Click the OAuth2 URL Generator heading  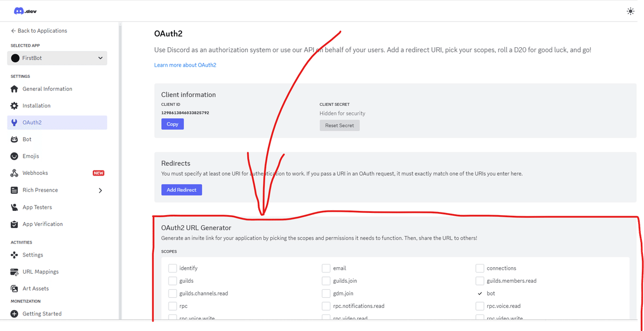[x=196, y=228]
